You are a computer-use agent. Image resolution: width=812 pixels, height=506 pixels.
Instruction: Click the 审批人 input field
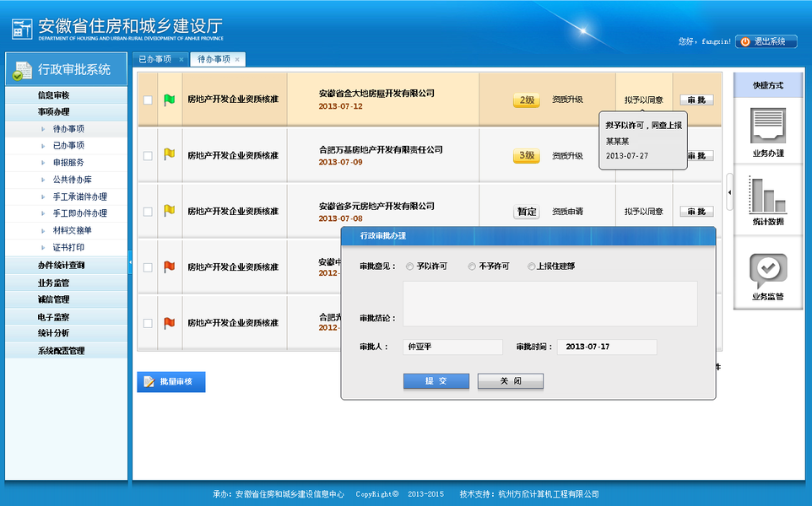click(x=452, y=347)
